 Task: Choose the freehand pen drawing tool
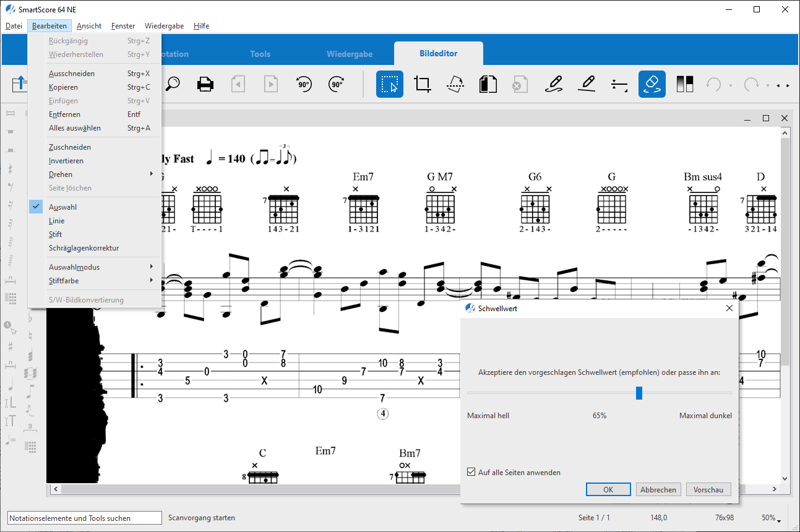click(554, 84)
